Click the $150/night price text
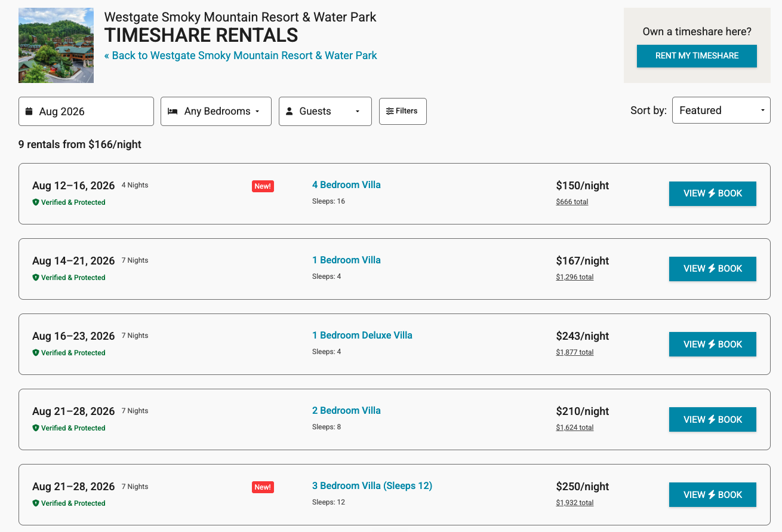782x532 pixels. pos(583,186)
